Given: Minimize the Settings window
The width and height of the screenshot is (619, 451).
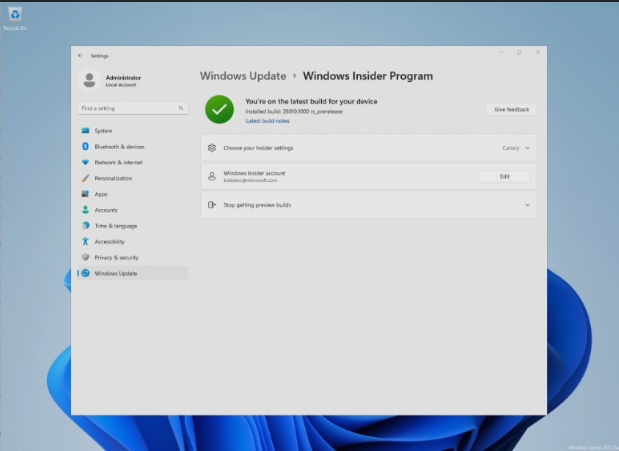Looking at the screenshot, I should point(501,52).
